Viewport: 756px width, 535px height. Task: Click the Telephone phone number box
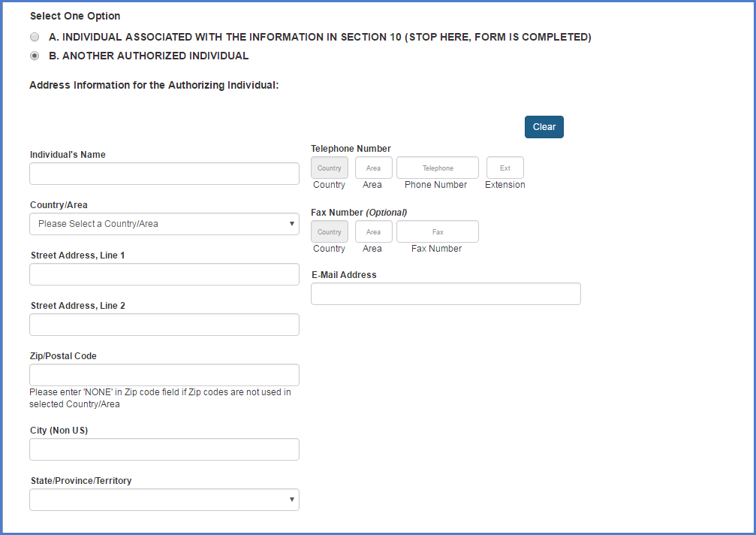pos(437,168)
